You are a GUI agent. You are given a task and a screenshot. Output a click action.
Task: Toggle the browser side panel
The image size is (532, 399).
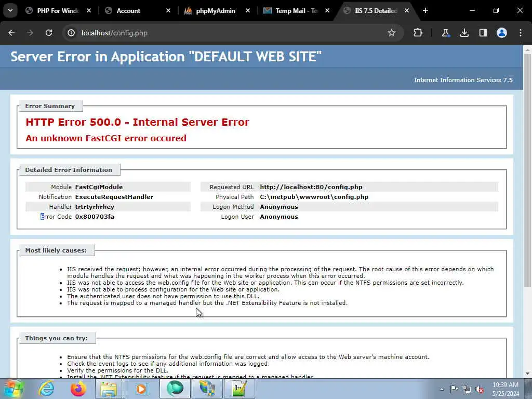pyautogui.click(x=483, y=33)
